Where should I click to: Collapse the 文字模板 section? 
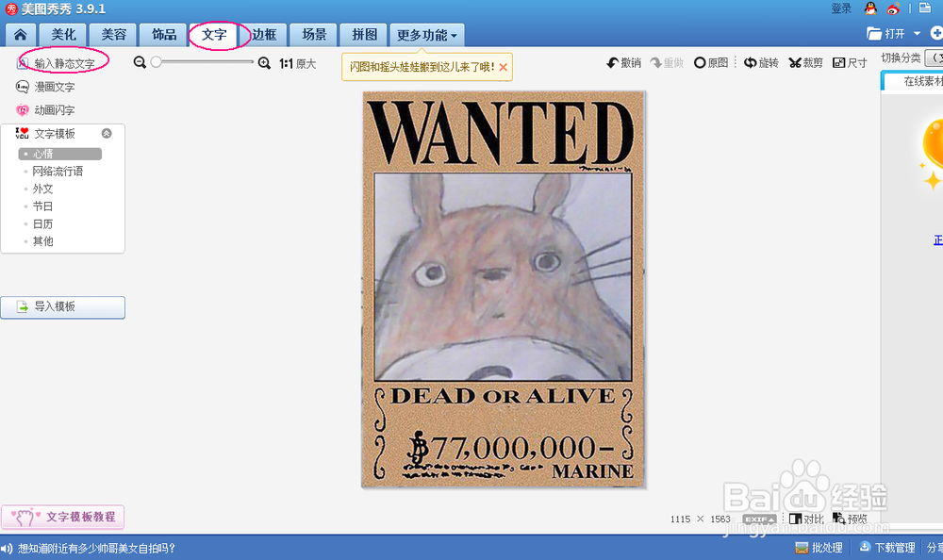pyautogui.click(x=107, y=134)
